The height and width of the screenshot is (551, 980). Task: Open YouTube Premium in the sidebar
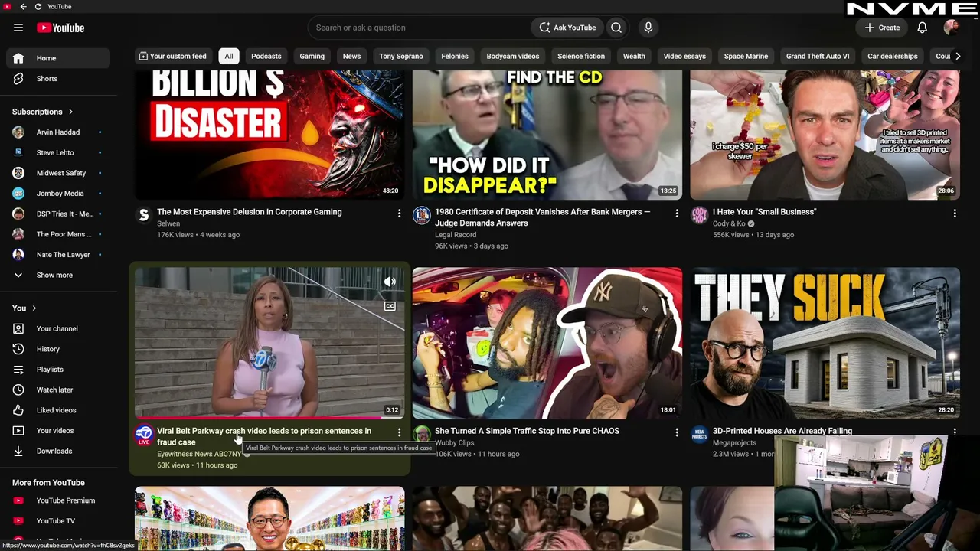(x=58, y=500)
